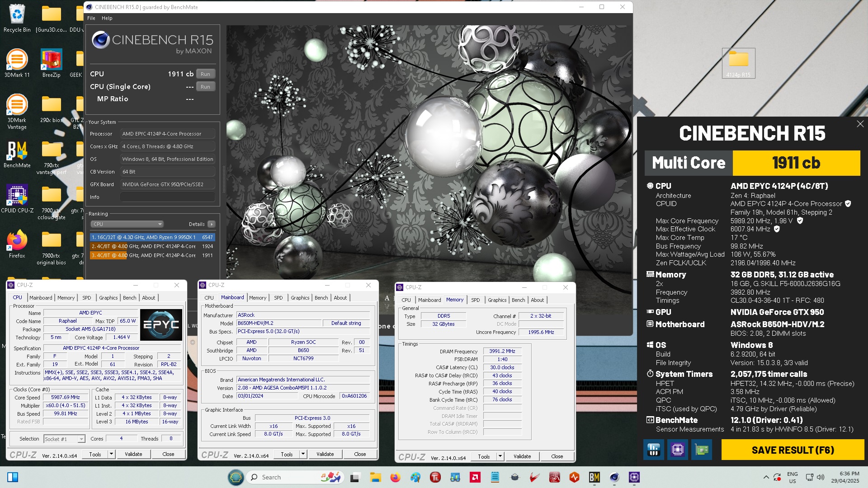Image resolution: width=868 pixels, height=488 pixels.
Task: Open Socket #1 selection dropdown in CPU-Z
Action: [64, 439]
